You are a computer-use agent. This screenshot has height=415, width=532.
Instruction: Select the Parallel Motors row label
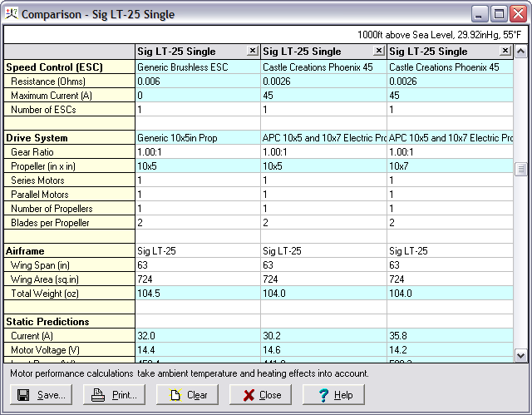coord(70,194)
